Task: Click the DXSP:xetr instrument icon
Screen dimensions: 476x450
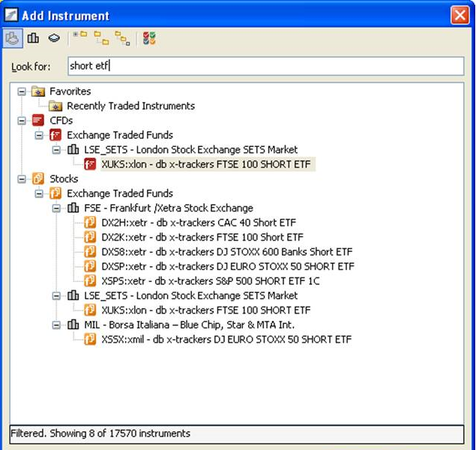Action: (x=90, y=266)
